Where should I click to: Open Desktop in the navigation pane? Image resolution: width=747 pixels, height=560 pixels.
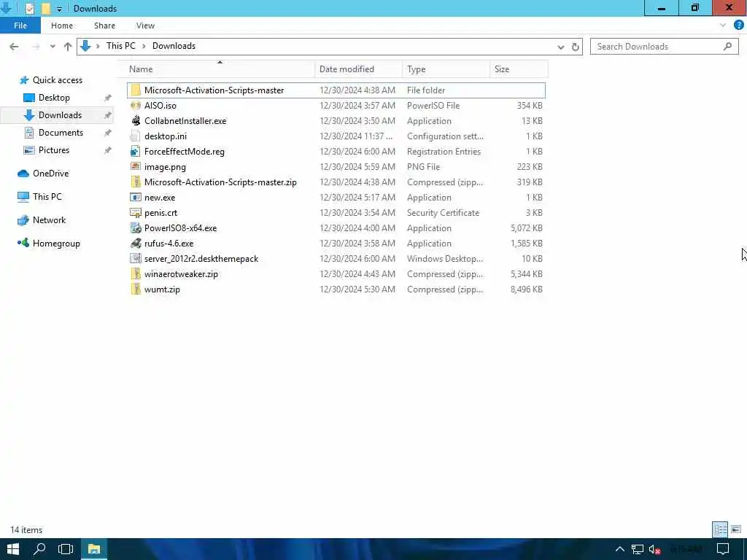click(54, 98)
